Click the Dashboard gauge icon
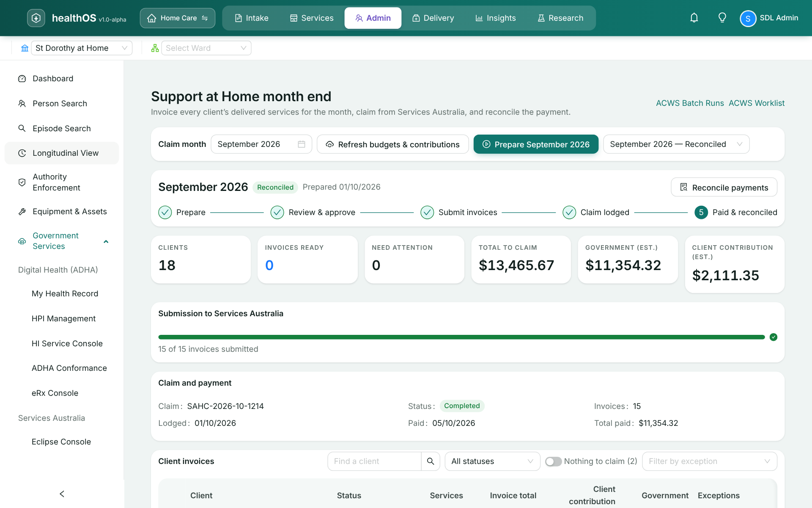 (22, 79)
